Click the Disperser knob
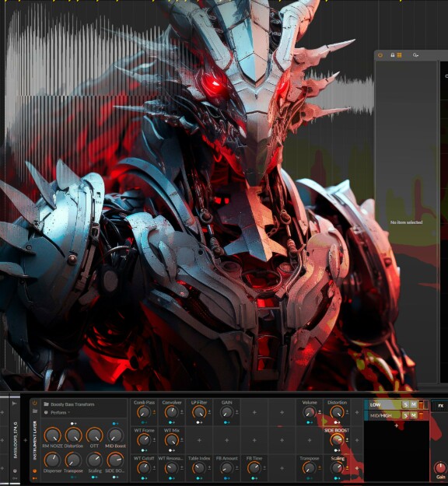 tap(52, 460)
